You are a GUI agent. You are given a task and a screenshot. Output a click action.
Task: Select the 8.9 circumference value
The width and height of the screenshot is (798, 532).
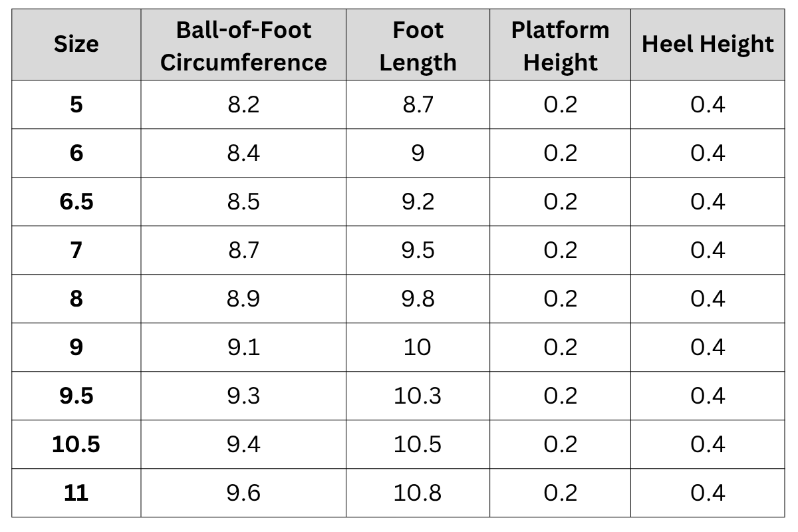pos(243,299)
